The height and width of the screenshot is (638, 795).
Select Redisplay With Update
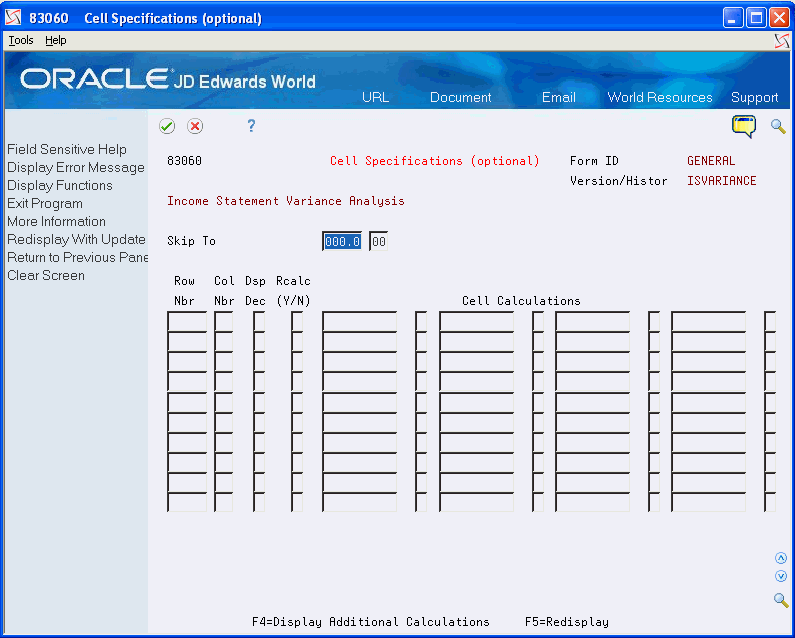coord(76,239)
